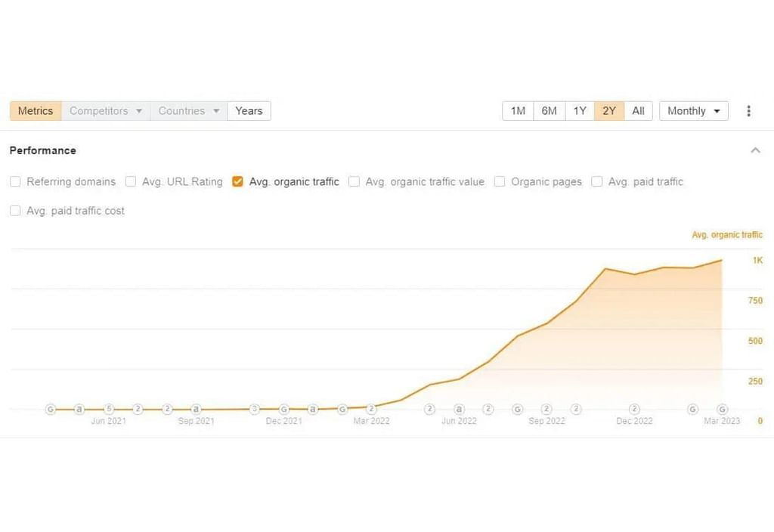Viewport: 774px width, 532px height.
Task: Uncheck Avg. organic traffic checkbox
Action: (x=237, y=181)
